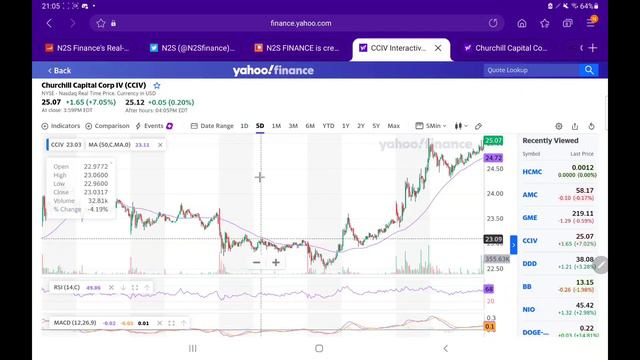Select the 3M range
640x360 pixels.
[x=293, y=126]
